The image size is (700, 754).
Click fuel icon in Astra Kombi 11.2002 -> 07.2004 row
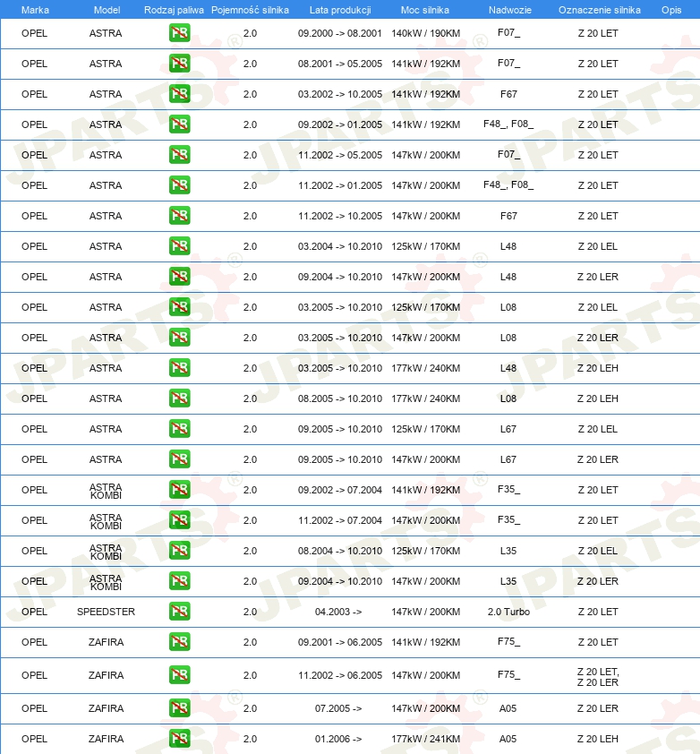pos(179,520)
